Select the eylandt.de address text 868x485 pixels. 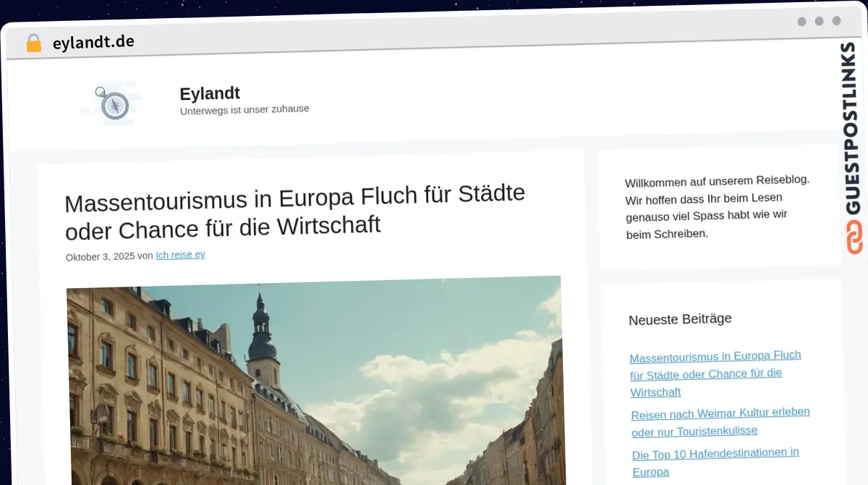93,42
